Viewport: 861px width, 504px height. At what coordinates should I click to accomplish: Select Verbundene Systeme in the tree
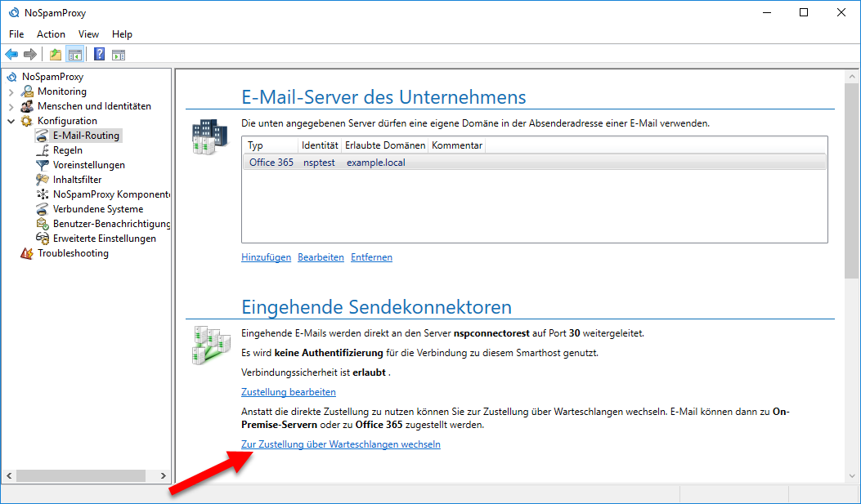tap(98, 209)
